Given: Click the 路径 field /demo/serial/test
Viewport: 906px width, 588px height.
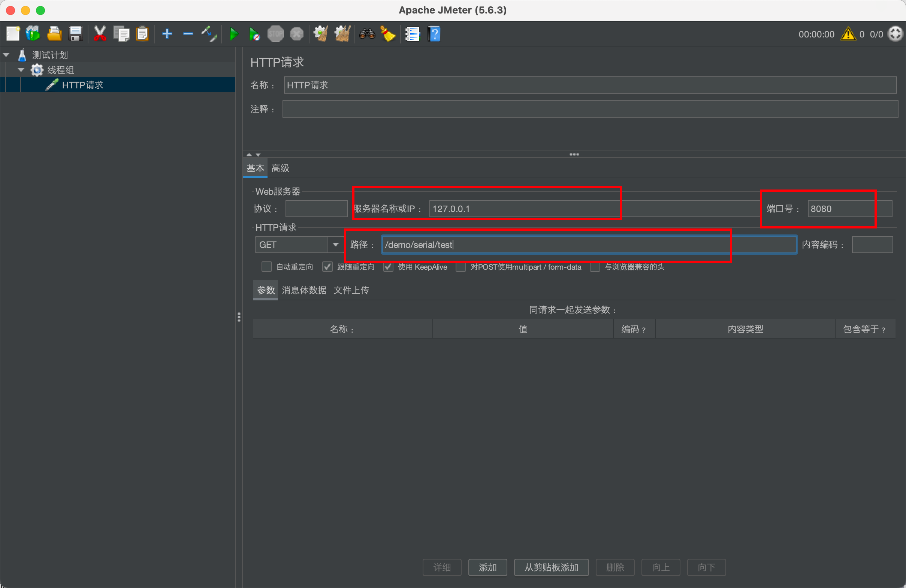Looking at the screenshot, I should click(589, 244).
